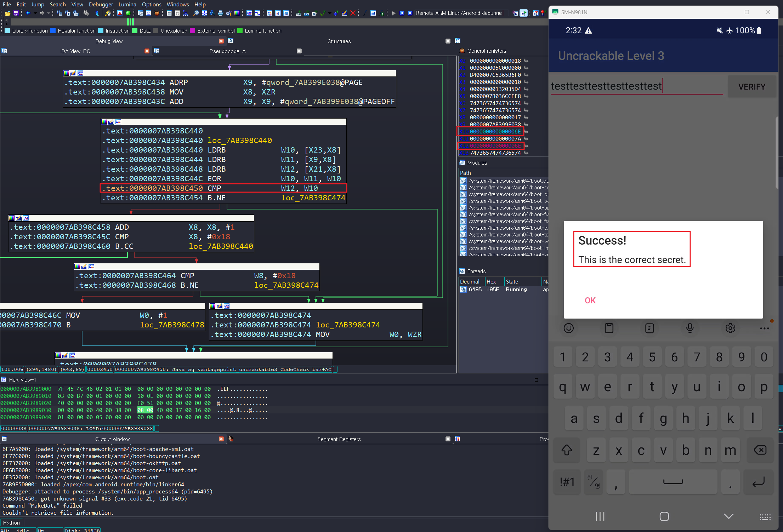Tap the enter key on phone keyboard
The height and width of the screenshot is (532, 783).
tap(758, 482)
